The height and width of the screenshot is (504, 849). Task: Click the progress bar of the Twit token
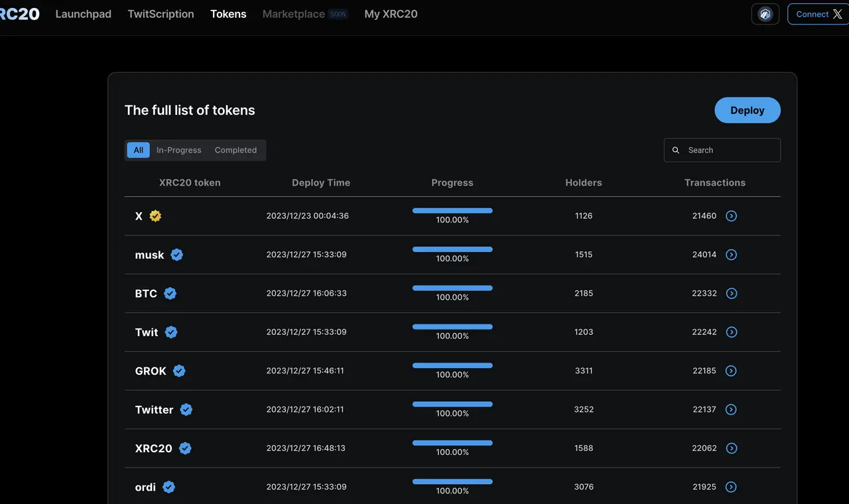452,327
